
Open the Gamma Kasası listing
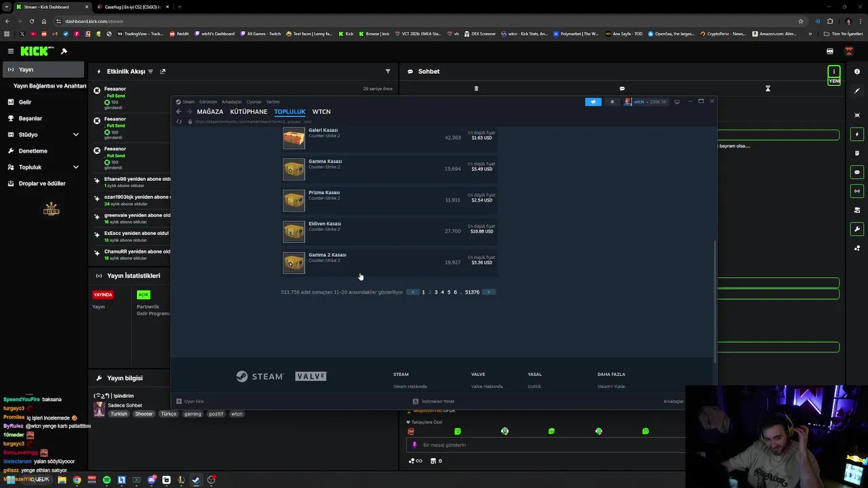point(390,169)
